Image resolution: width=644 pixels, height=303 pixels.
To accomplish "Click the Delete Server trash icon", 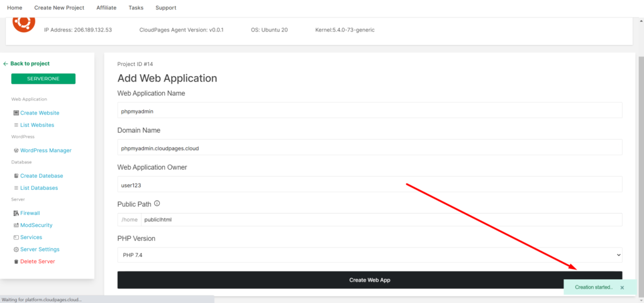I will pos(16,262).
